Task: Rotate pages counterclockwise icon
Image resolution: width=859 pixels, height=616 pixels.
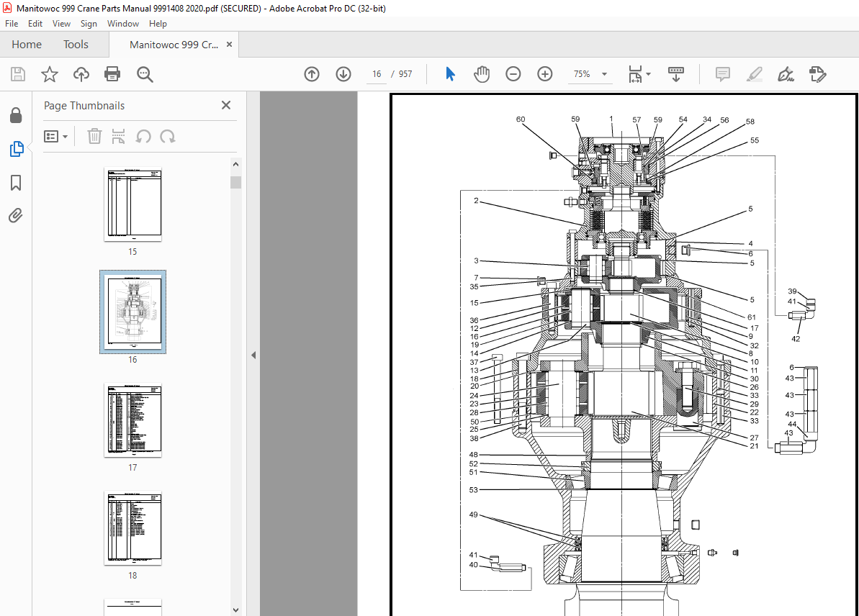Action: 143,136
